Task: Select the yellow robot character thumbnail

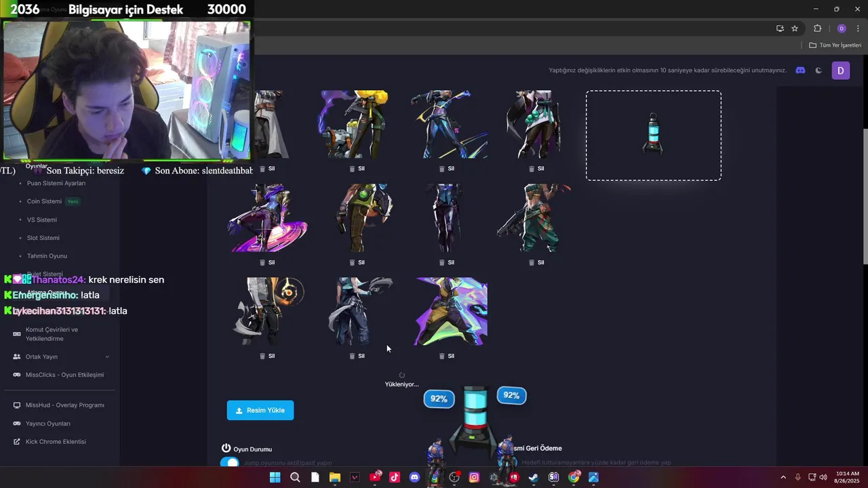Action: (355, 125)
